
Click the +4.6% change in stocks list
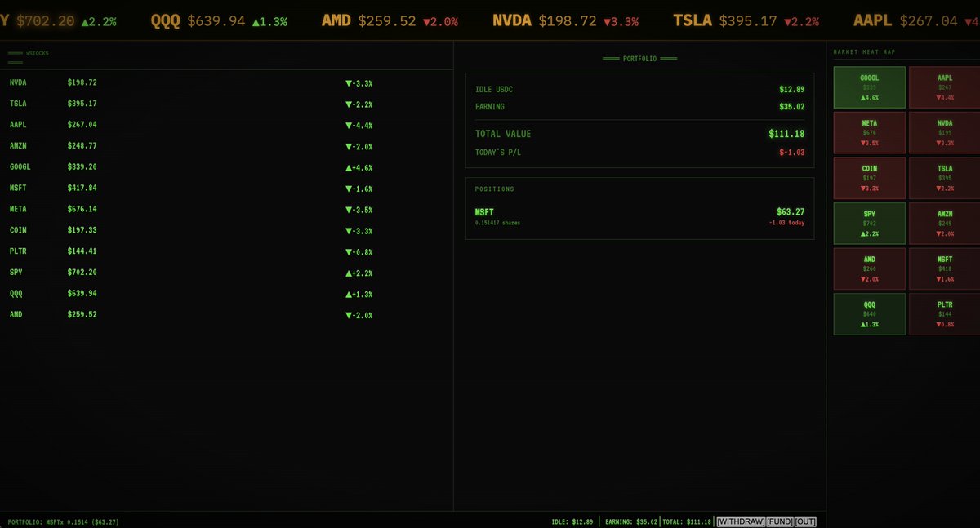tap(359, 167)
